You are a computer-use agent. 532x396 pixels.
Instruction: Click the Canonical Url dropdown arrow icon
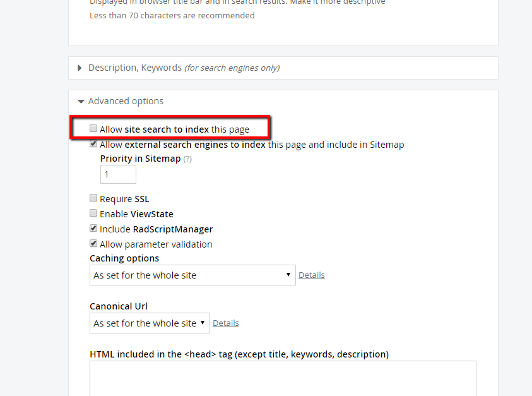[203, 323]
